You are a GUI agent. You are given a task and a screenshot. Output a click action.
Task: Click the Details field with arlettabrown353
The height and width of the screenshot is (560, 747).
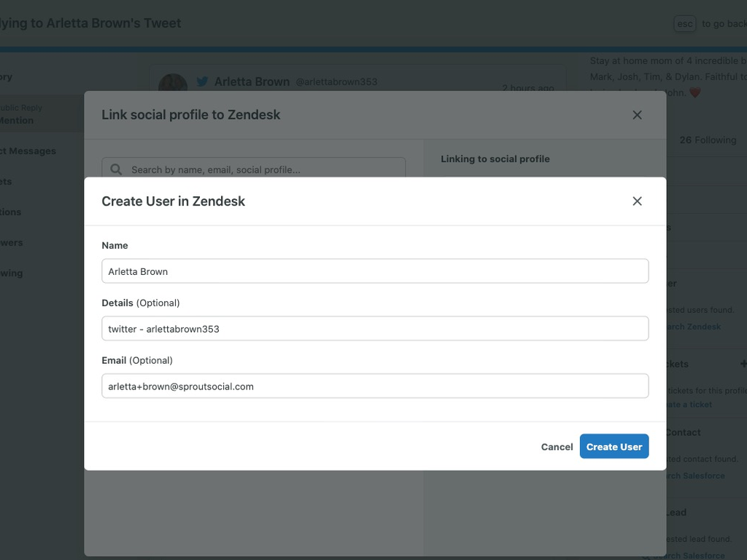[374, 328]
